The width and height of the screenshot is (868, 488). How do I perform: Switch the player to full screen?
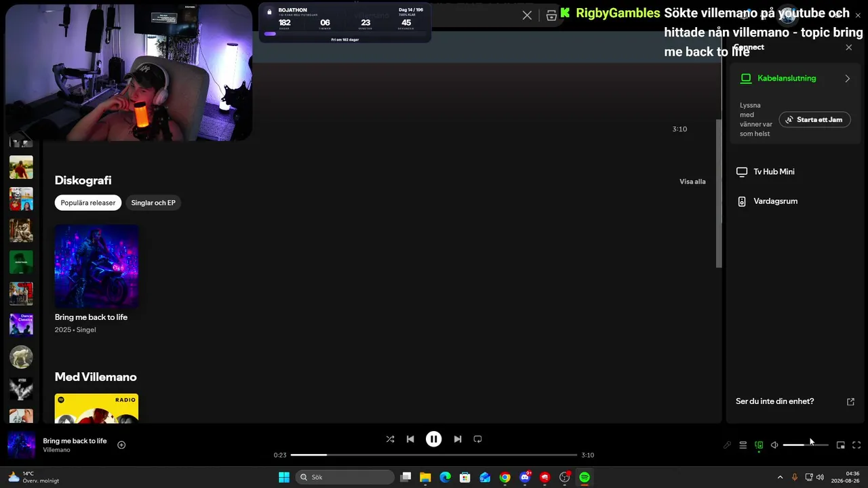tap(856, 445)
